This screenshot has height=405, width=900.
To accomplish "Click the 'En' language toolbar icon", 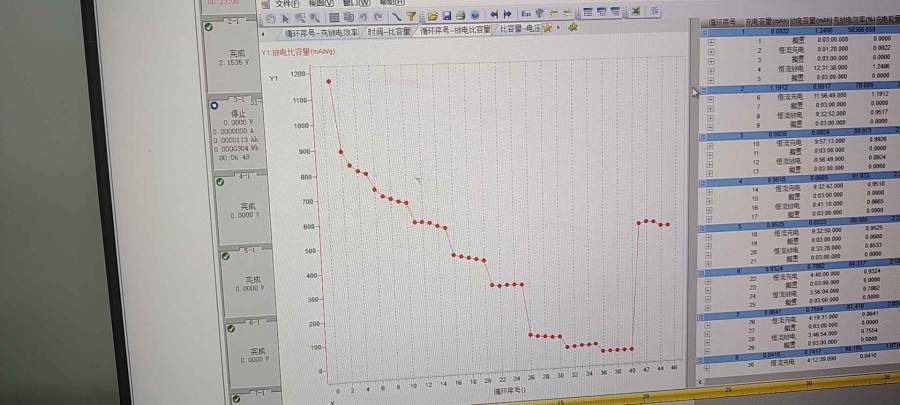I will (x=526, y=15).
